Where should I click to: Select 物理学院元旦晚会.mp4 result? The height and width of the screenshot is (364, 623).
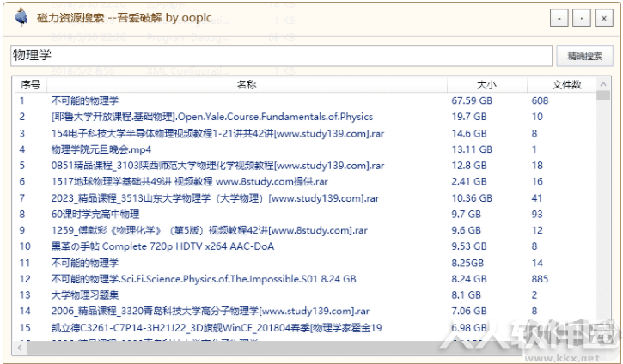pos(101,149)
